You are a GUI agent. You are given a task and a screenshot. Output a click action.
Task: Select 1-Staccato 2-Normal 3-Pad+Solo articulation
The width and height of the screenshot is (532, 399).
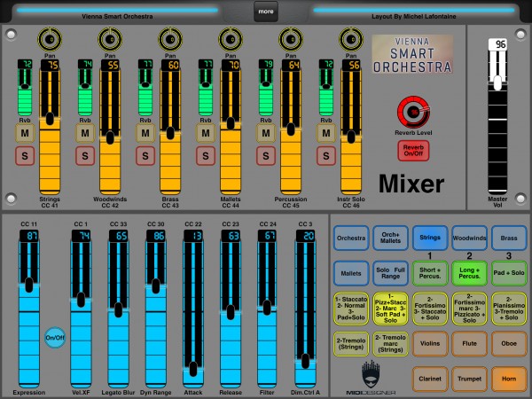pyautogui.click(x=351, y=309)
